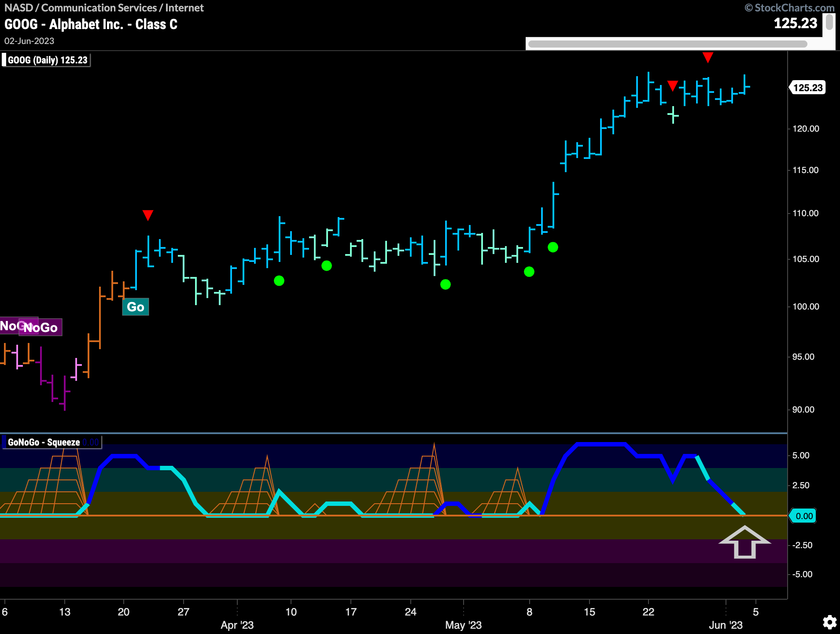Image resolution: width=840 pixels, height=634 pixels.
Task: Click the green dot near the May 10 bar
Action: coord(553,247)
